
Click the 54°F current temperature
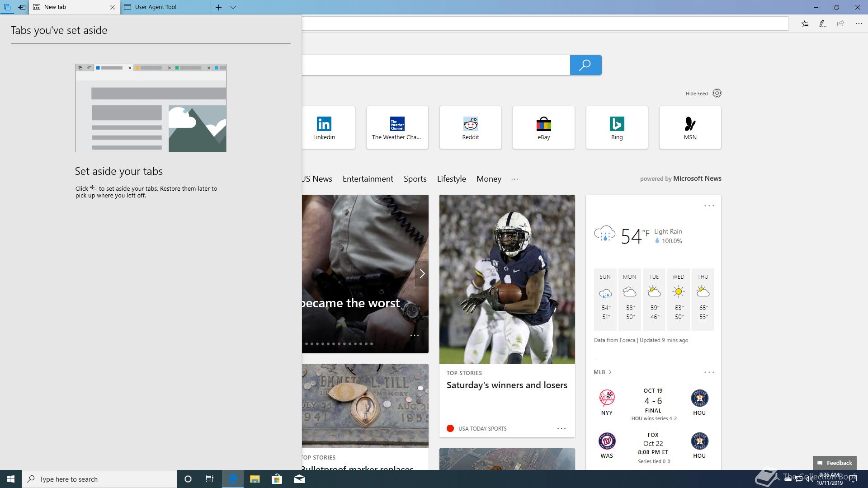(x=635, y=236)
